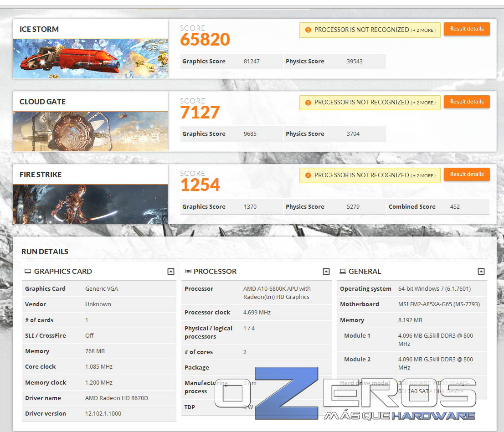Select Cloud Gate graphics score 9685
The width and height of the screenshot is (504, 432).
(250, 134)
